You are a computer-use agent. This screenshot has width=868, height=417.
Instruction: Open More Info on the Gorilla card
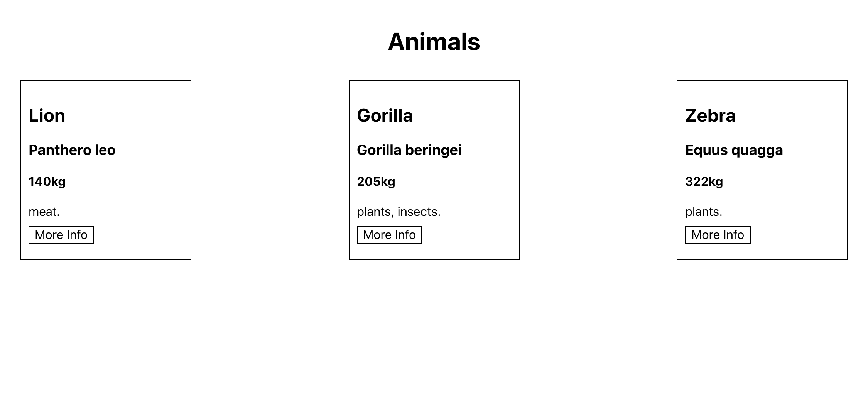click(x=389, y=235)
